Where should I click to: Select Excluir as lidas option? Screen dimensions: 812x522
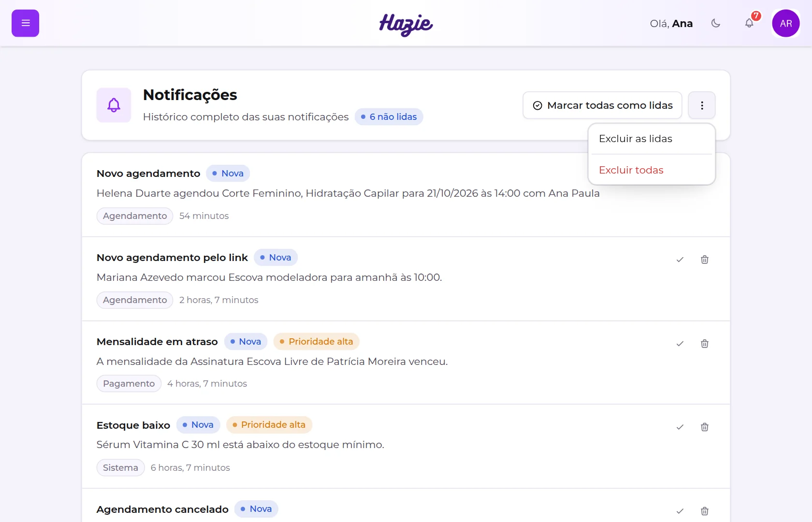(x=652, y=139)
